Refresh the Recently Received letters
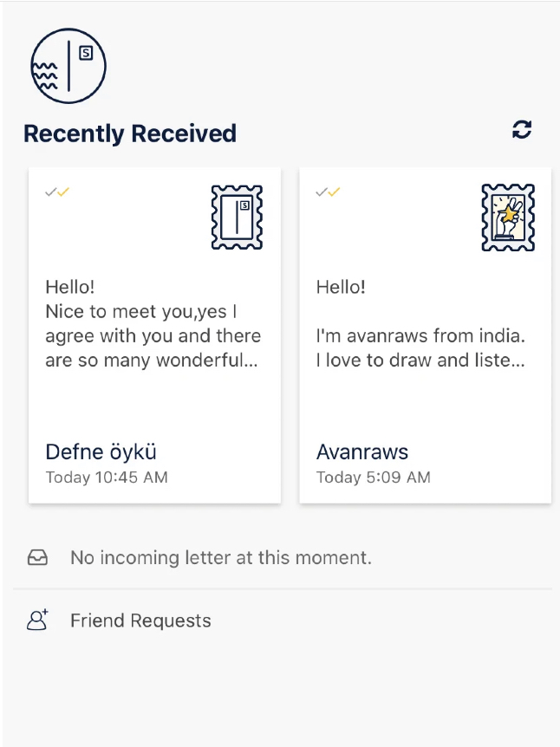This screenshot has height=747, width=560. click(521, 130)
